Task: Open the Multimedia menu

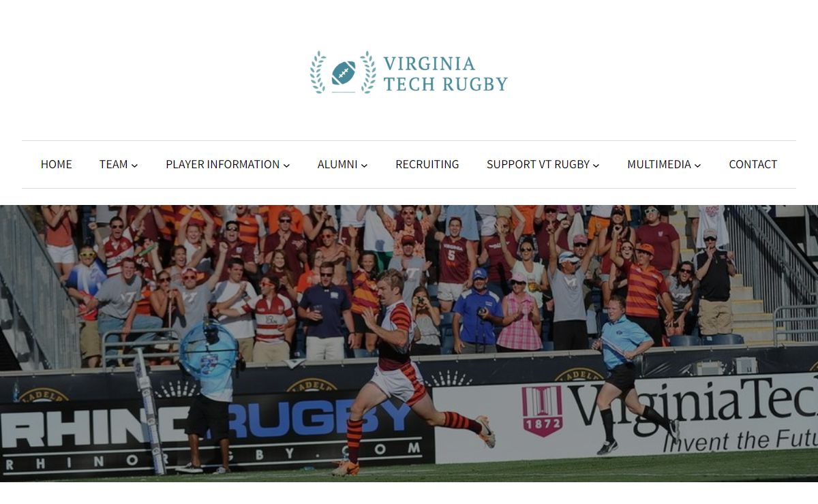Action: click(x=659, y=164)
